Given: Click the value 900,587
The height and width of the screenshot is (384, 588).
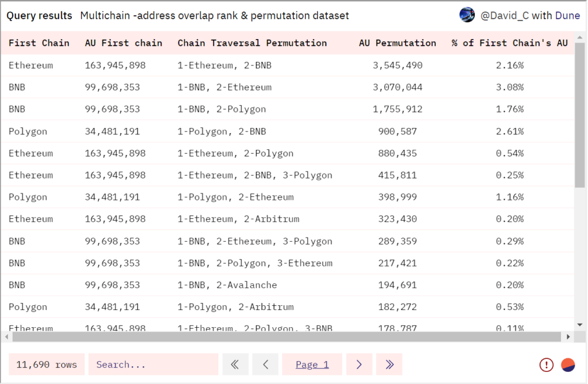Looking at the screenshot, I should [397, 131].
